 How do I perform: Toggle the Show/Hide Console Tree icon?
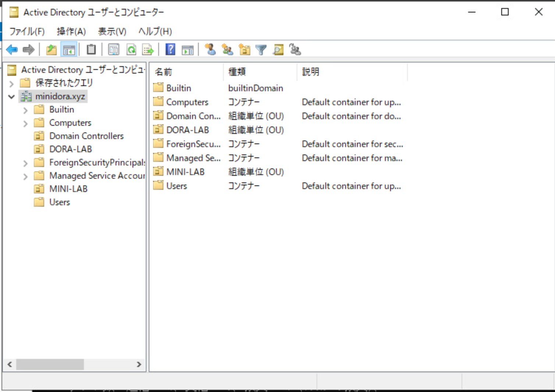pyautogui.click(x=68, y=49)
